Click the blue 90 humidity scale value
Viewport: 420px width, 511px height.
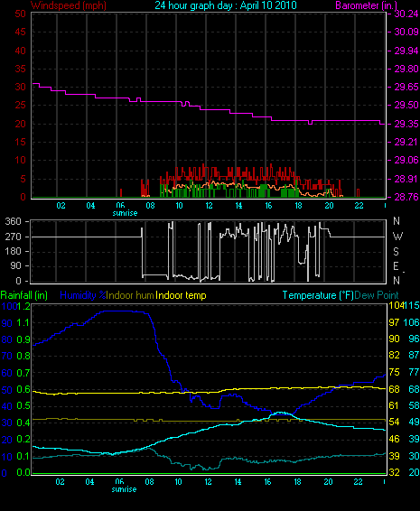(x=7, y=323)
